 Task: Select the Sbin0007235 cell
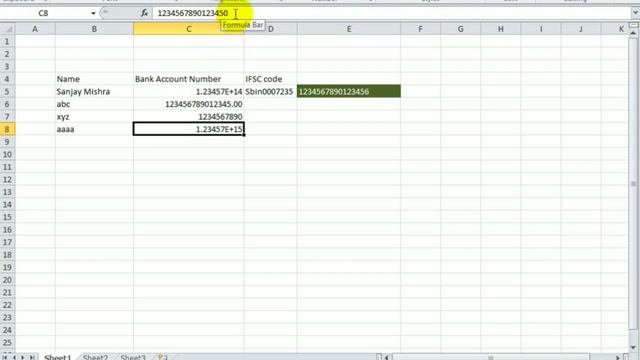pyautogui.click(x=271, y=91)
